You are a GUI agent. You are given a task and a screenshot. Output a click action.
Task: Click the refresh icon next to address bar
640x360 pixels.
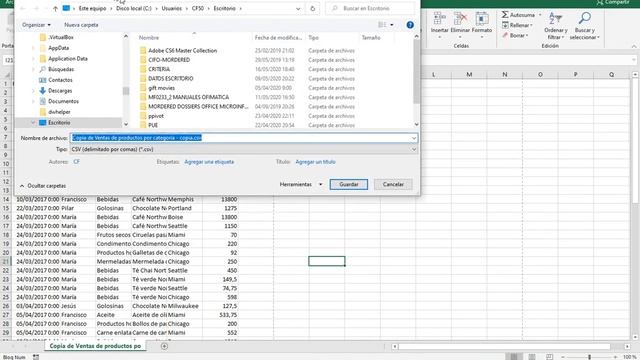313,8
